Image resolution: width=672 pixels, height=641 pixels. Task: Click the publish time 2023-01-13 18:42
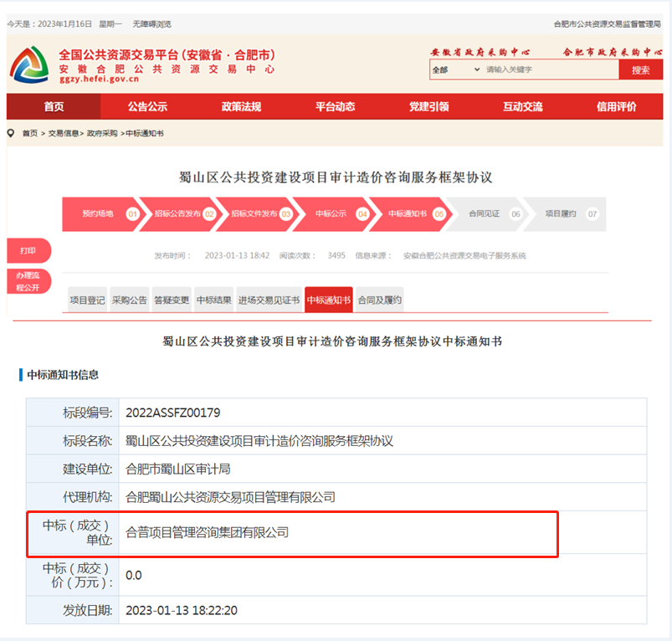click(237, 256)
